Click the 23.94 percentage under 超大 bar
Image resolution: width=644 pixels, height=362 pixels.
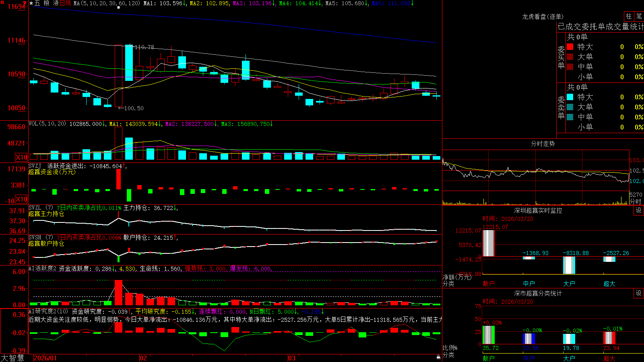[611, 348]
